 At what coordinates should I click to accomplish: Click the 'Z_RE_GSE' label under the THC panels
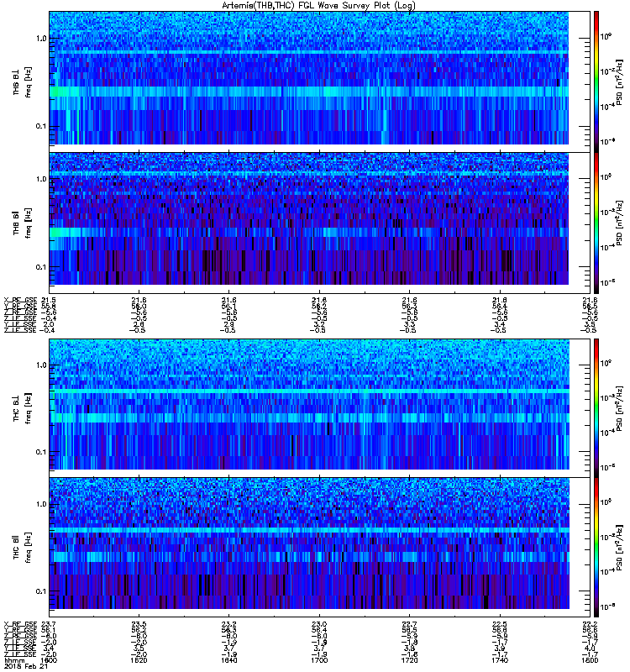[x=20, y=636]
